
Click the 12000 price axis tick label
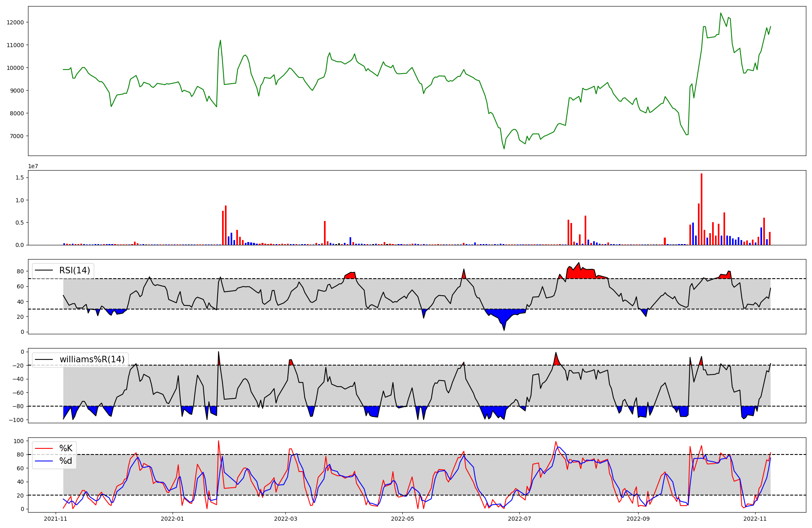[x=15, y=22]
